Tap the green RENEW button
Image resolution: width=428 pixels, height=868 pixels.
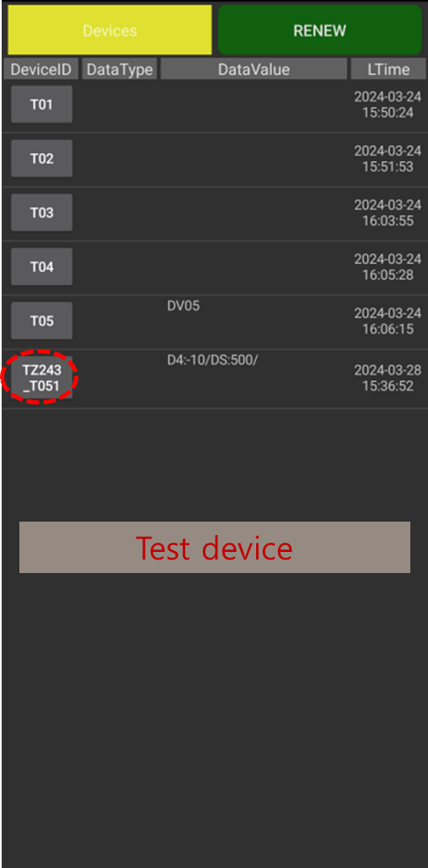coord(320,29)
